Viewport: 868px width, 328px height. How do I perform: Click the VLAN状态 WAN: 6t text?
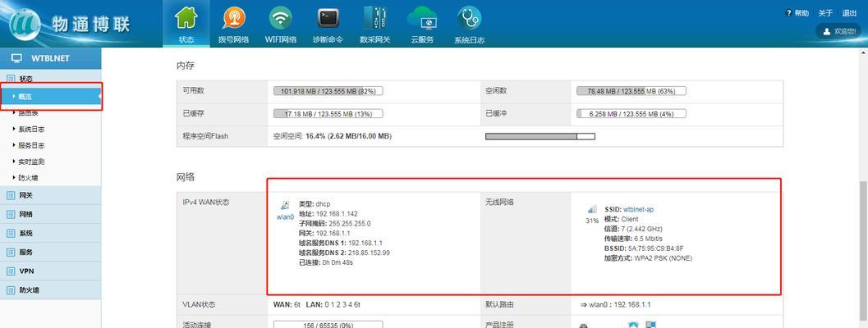287,305
